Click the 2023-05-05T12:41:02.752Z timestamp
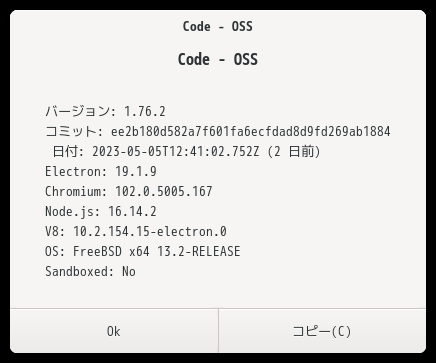Image resolution: width=436 pixels, height=363 pixels. [x=176, y=151]
